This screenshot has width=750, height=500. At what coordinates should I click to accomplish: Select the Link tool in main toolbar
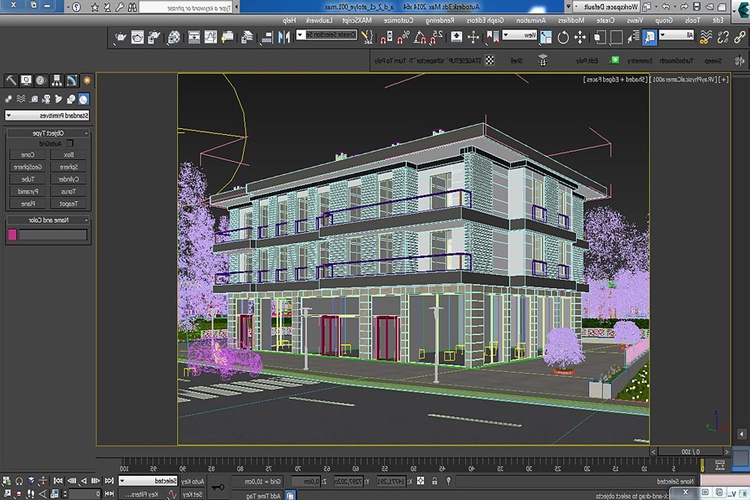click(740, 37)
